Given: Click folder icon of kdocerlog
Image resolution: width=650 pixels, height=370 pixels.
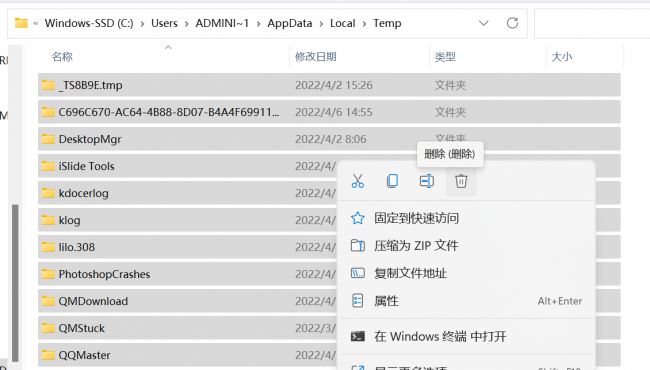Looking at the screenshot, I should (x=48, y=193).
